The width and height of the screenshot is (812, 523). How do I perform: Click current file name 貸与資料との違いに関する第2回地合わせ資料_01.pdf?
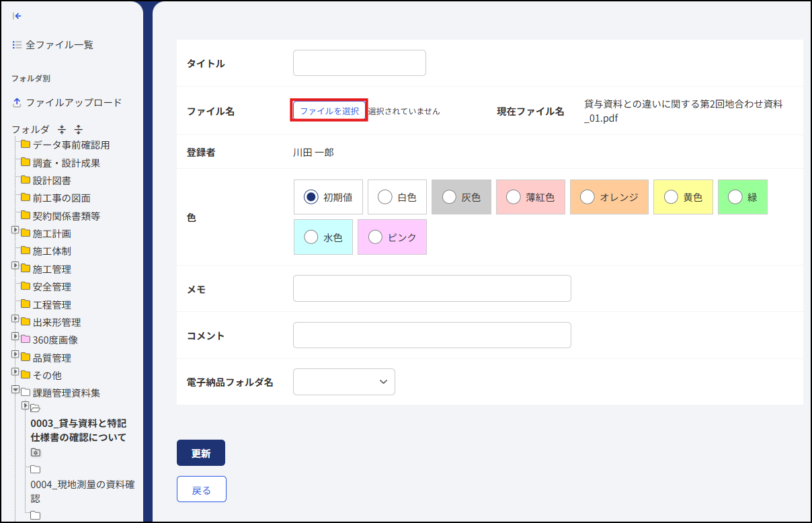tap(684, 112)
